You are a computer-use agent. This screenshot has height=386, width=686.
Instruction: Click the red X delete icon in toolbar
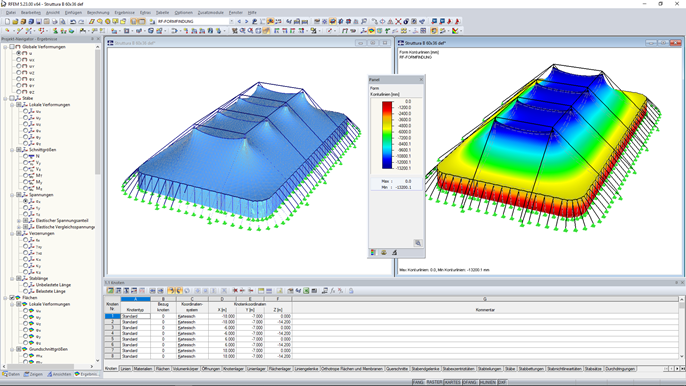[398, 21]
